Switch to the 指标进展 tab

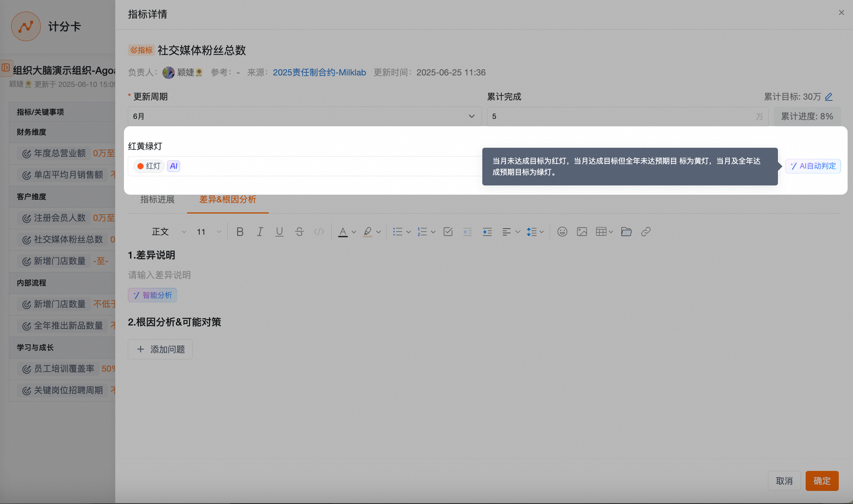[157, 199]
